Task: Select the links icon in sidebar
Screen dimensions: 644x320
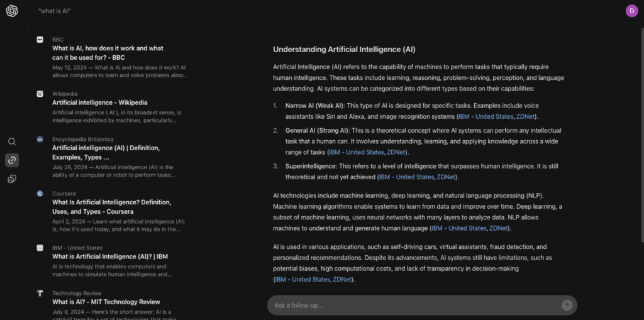Action: 12,160
